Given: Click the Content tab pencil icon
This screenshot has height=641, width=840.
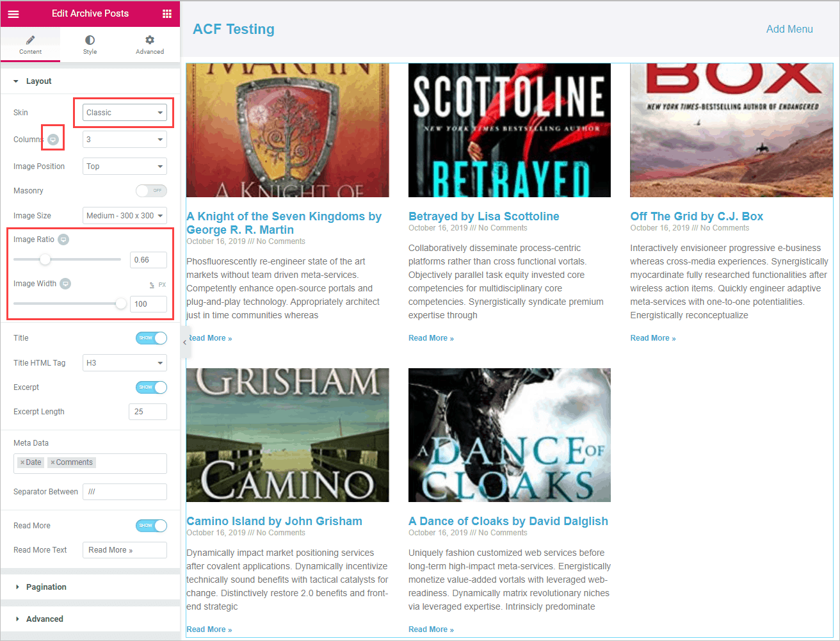Looking at the screenshot, I should (30, 40).
